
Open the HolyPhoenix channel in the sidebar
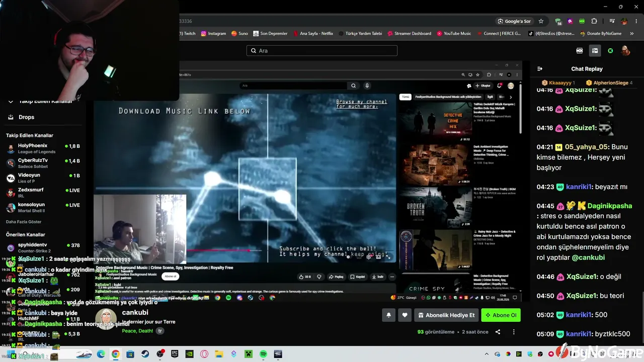[x=43, y=148]
